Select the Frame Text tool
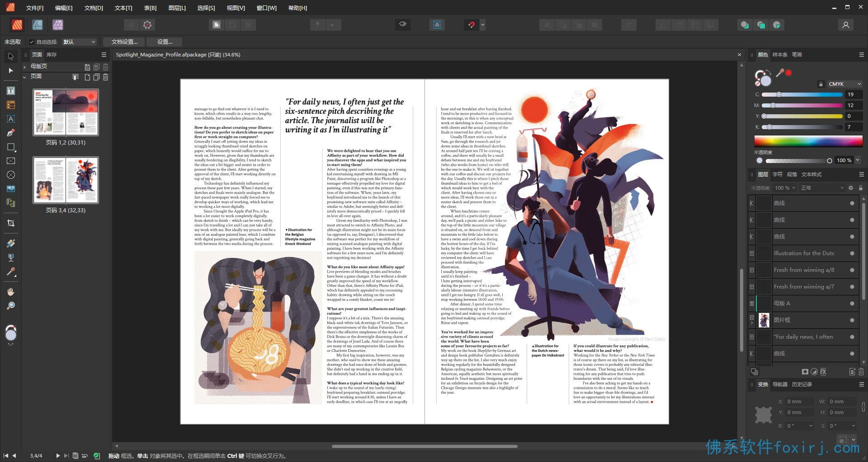Image resolution: width=868 pixels, height=462 pixels. tap(11, 91)
